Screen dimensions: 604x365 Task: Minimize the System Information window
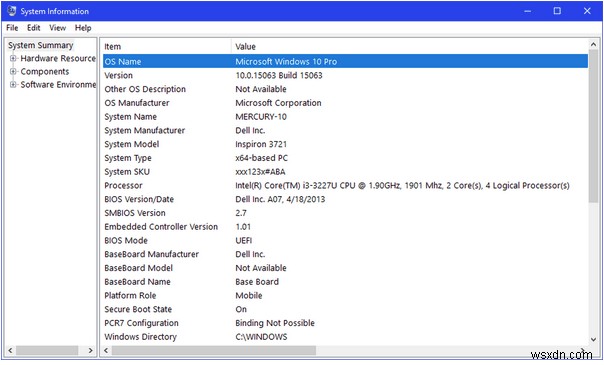coord(528,11)
